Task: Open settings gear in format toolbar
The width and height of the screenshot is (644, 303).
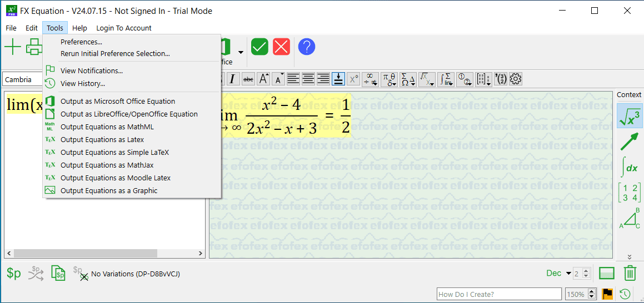Action: [516, 79]
